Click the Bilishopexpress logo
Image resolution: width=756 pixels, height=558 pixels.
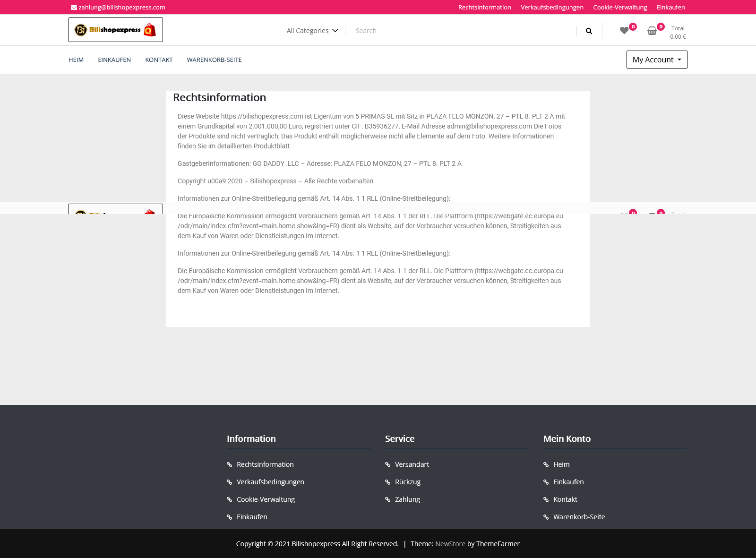coord(116,30)
